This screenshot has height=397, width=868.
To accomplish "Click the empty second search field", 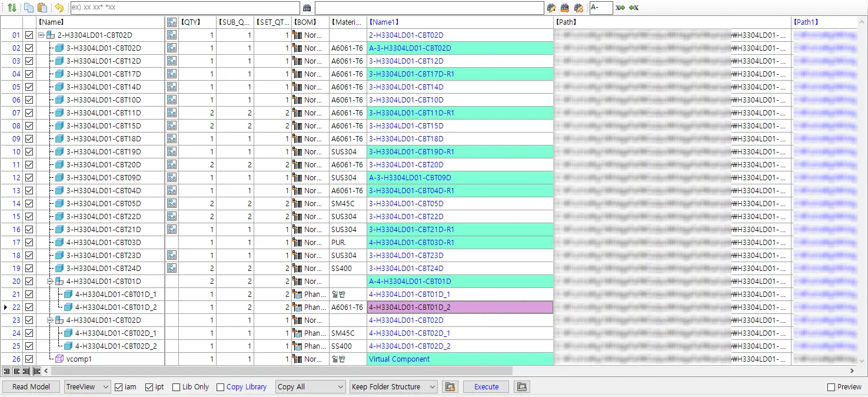I will (429, 8).
